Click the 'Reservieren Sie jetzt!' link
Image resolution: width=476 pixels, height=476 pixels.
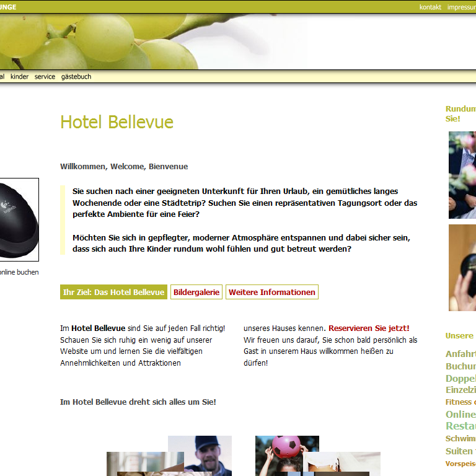coord(369,328)
